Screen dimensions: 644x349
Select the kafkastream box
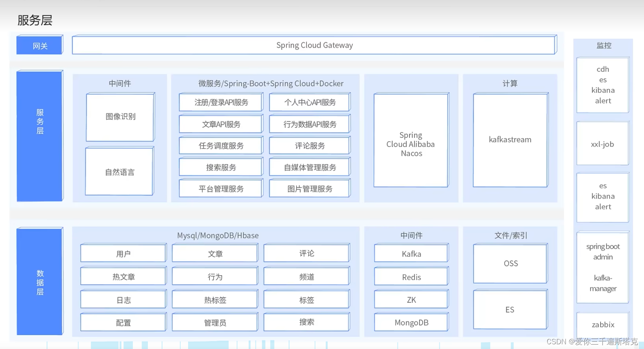(510, 140)
